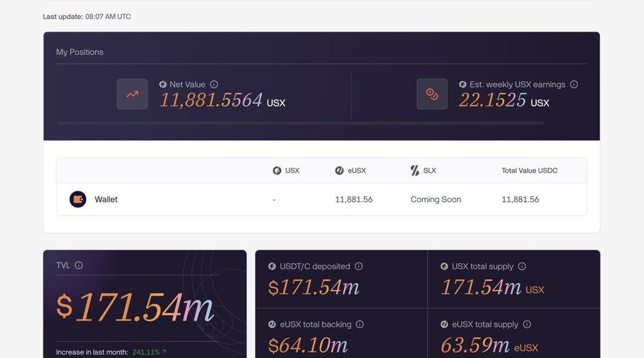644x358 pixels.
Task: Click info icon beside USX total supply
Action: (x=522, y=266)
